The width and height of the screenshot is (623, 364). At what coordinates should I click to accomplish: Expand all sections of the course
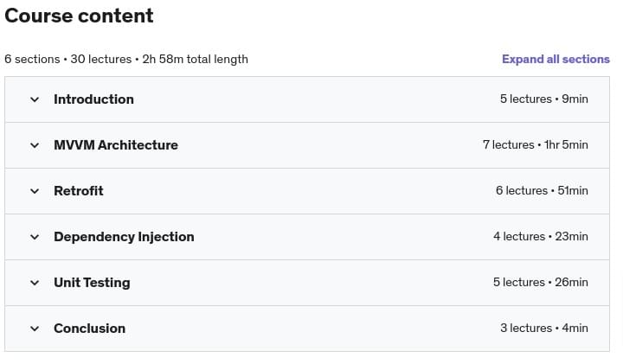click(x=556, y=60)
